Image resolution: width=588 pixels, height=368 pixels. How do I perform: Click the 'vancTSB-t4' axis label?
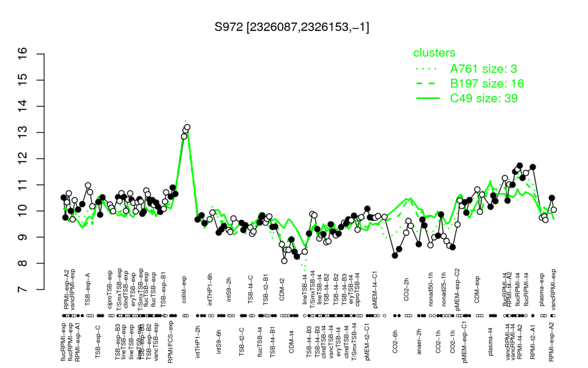(x=331, y=341)
